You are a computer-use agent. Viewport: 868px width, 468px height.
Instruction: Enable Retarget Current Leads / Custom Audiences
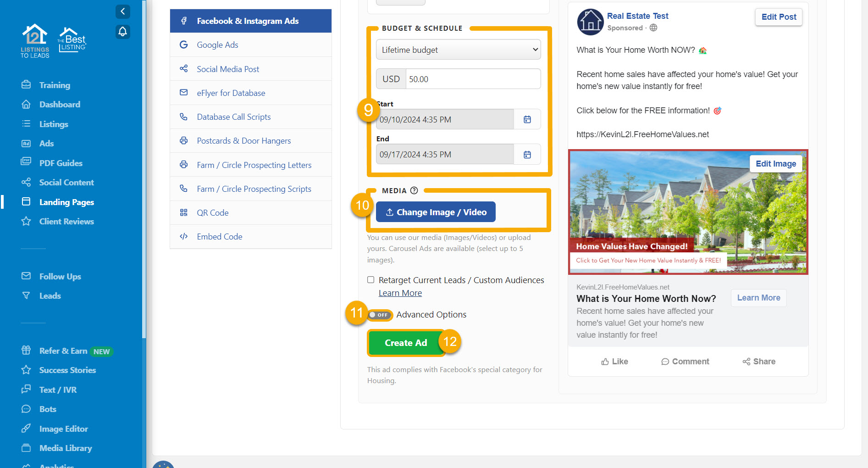pos(370,280)
